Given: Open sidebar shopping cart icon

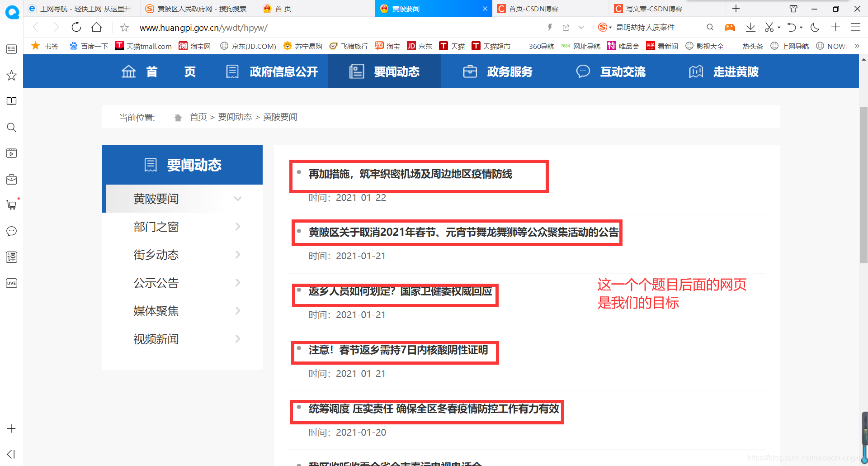Looking at the screenshot, I should click(x=12, y=205).
